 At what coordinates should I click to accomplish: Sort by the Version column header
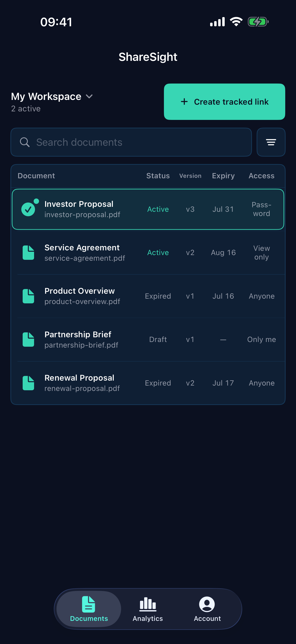pos(190,176)
